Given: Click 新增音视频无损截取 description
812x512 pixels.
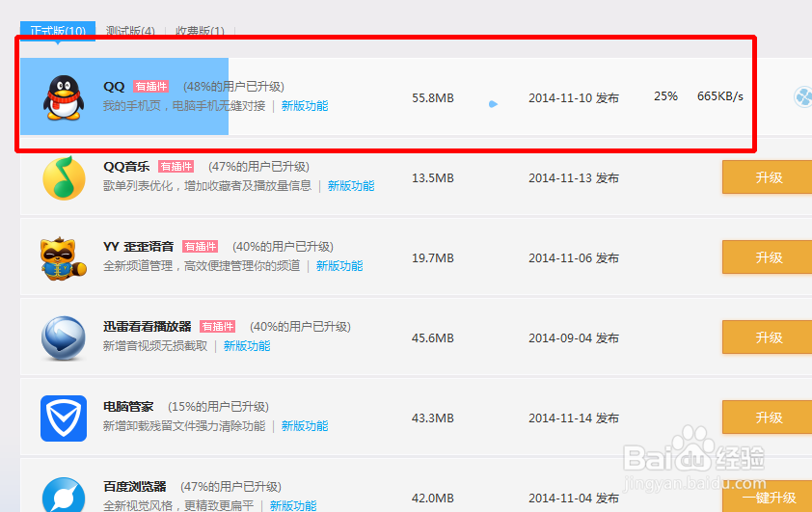Looking at the screenshot, I should 155,346.
